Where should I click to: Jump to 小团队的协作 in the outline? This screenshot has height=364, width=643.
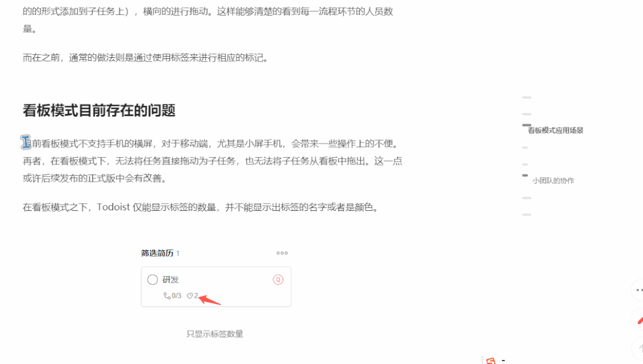(553, 181)
